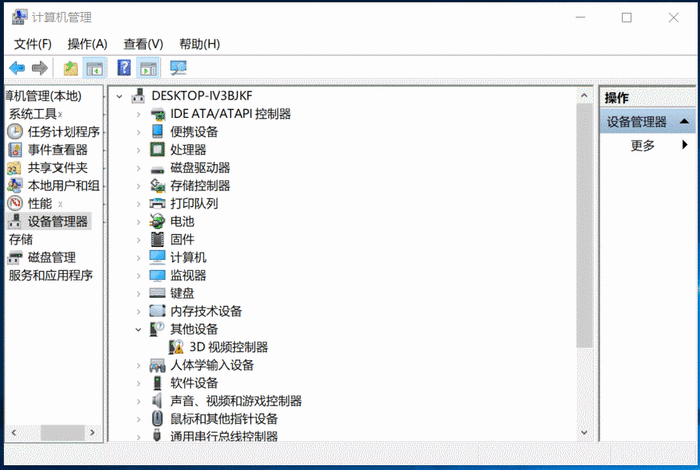Click the 事件查看器 icon in sidebar

pyautogui.click(x=15, y=150)
